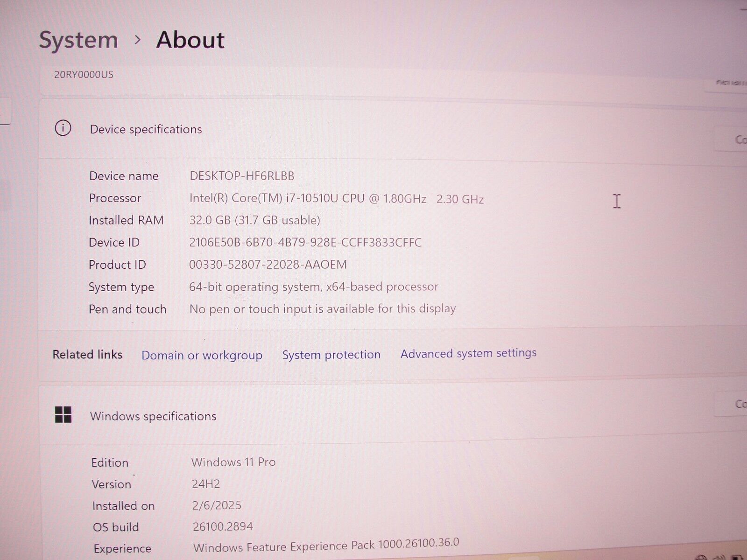Click the About page heading
The height and width of the screenshot is (560, 747).
(190, 40)
